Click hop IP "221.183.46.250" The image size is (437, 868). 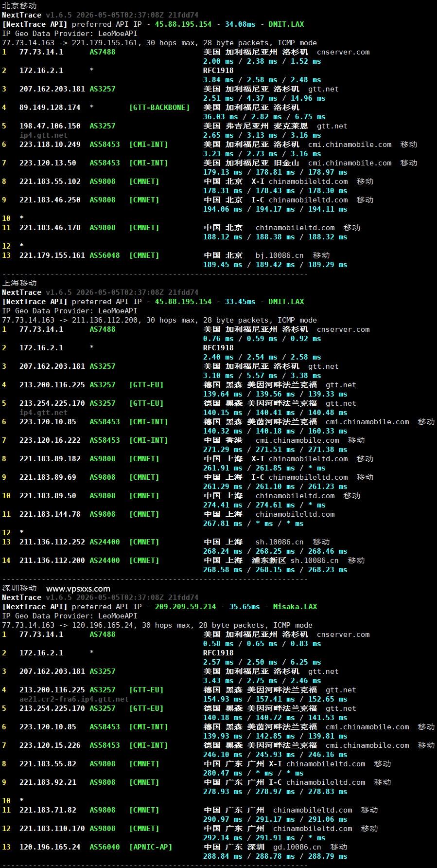50,199
